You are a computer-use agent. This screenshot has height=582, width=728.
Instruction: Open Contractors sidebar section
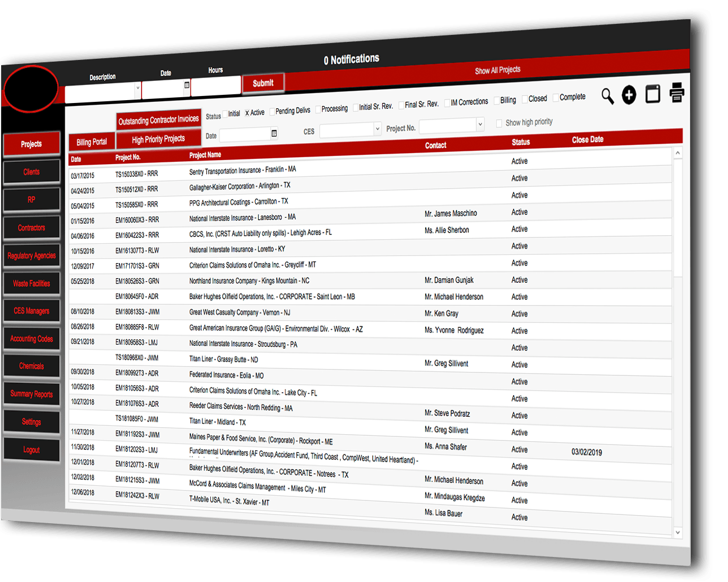[31, 228]
